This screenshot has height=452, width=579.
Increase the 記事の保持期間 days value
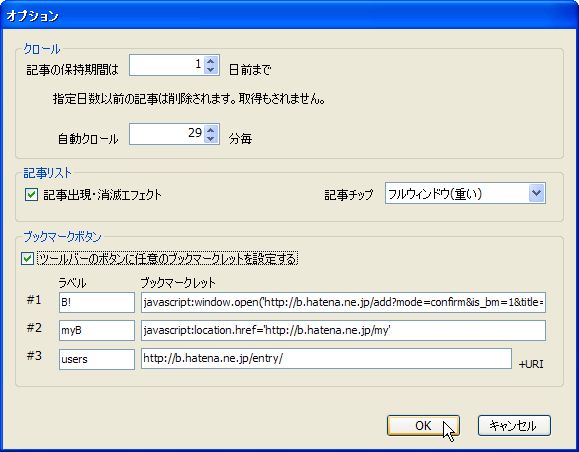click(211, 61)
